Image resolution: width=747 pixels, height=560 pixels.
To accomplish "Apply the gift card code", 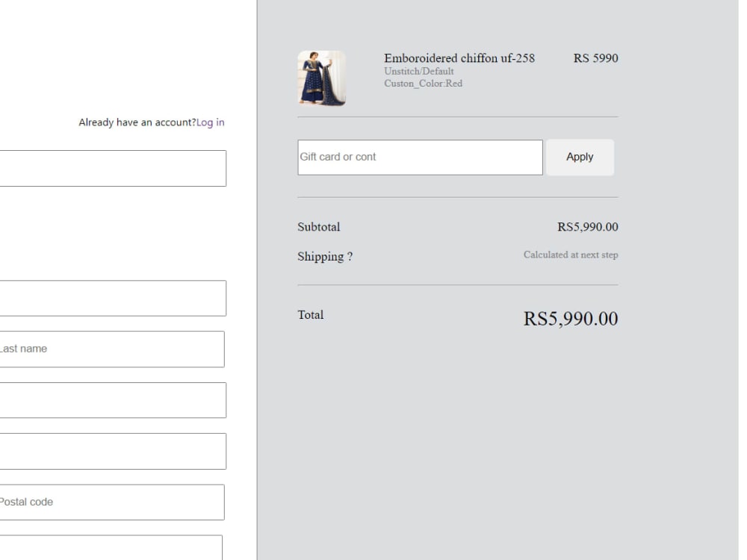I will coord(580,157).
